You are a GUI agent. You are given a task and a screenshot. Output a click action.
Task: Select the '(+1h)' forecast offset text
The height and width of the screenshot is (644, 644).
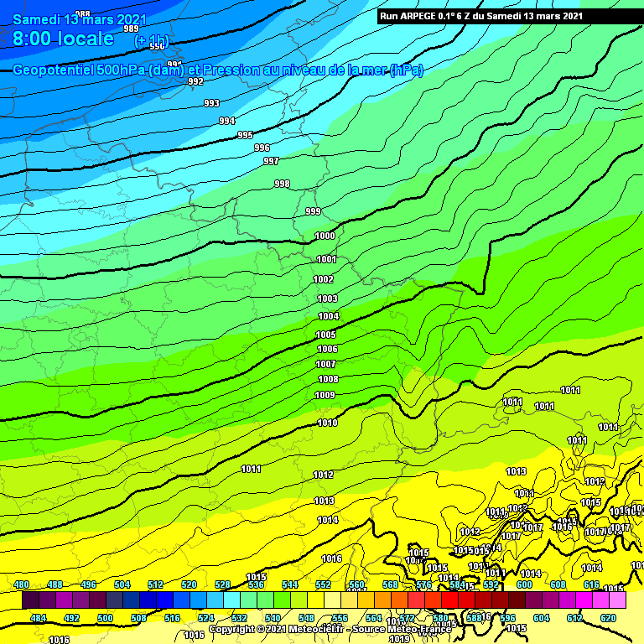tap(151, 41)
